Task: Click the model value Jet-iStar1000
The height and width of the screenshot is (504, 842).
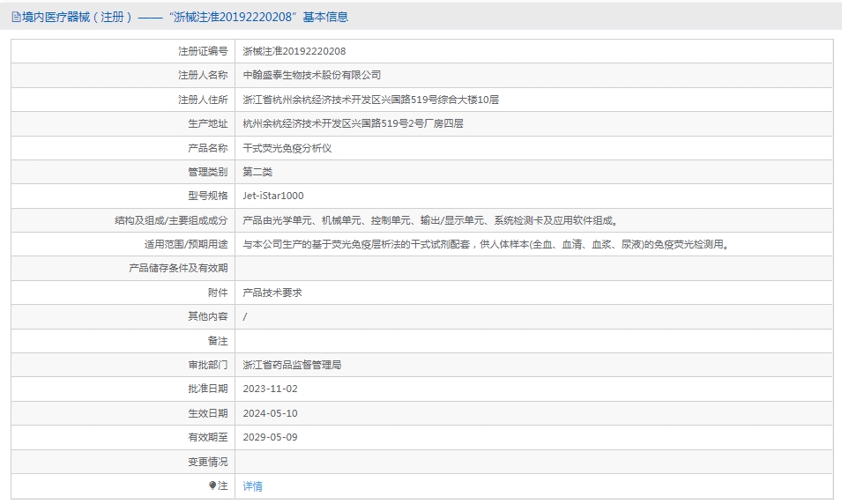Action: [x=273, y=196]
